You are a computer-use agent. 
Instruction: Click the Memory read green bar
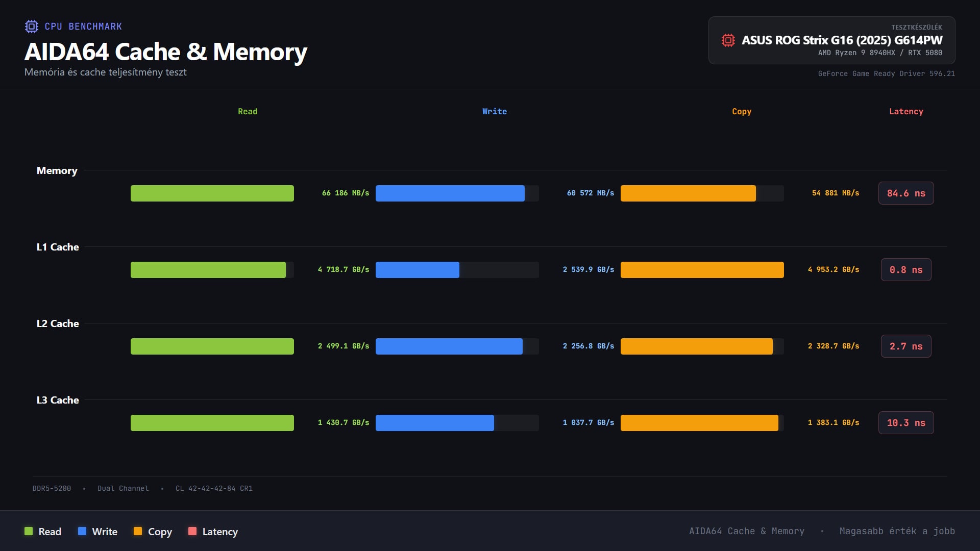[212, 193]
